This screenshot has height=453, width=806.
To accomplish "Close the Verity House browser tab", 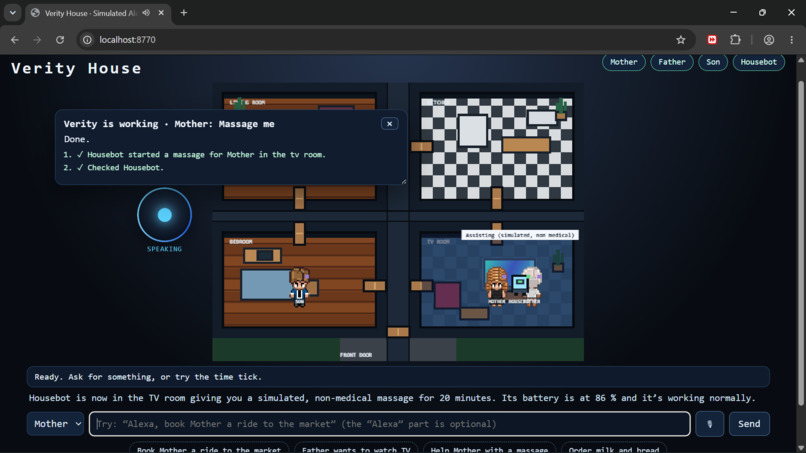I will point(161,13).
